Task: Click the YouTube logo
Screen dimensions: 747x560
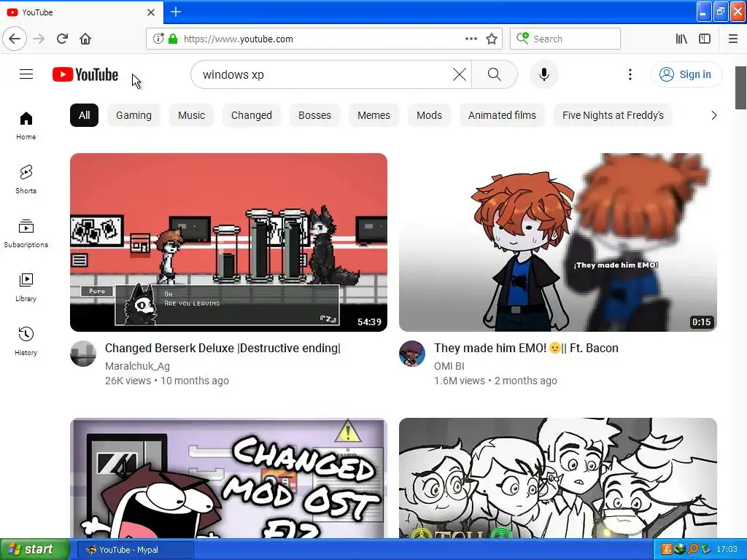Action: 85,74
